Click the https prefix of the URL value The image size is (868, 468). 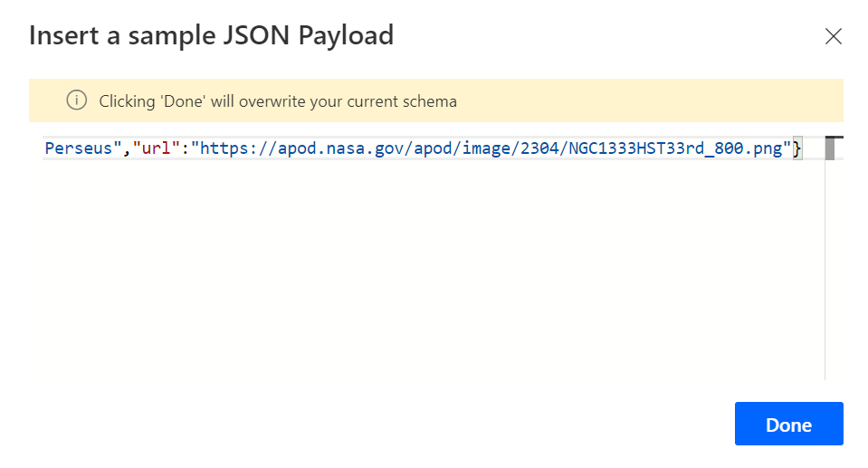tap(223, 148)
